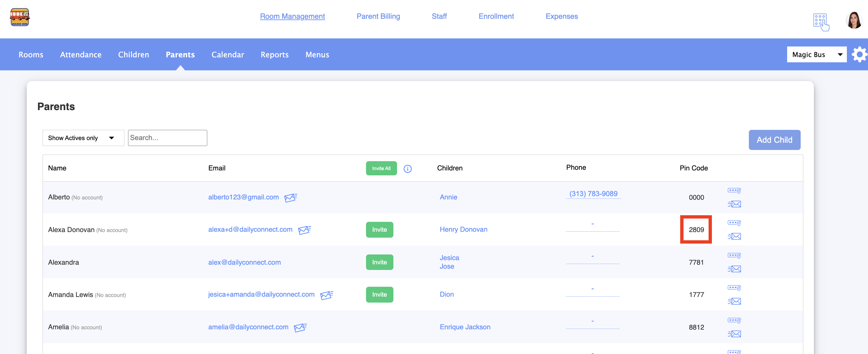Switch to the Children tab
The width and height of the screenshot is (868, 354).
pyautogui.click(x=133, y=54)
